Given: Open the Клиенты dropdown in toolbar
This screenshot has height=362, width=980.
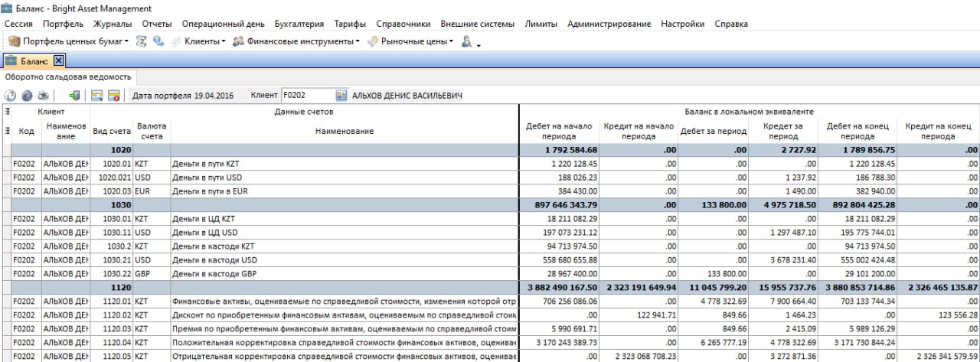Looking at the screenshot, I should pos(224,41).
